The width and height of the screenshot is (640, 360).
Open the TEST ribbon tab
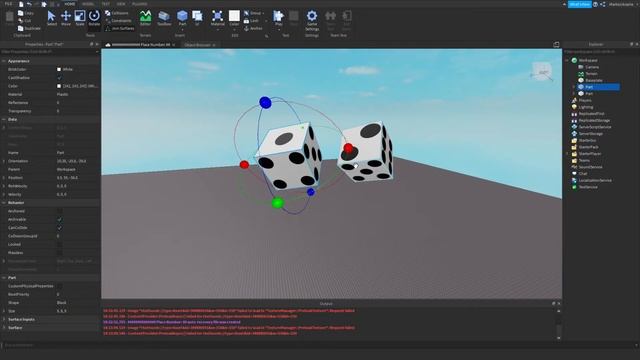click(106, 4)
